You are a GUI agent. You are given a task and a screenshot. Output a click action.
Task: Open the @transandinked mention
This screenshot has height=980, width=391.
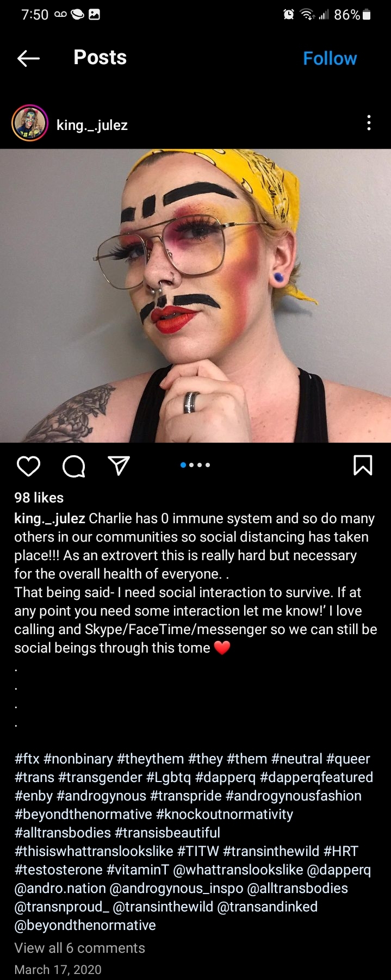point(267,907)
